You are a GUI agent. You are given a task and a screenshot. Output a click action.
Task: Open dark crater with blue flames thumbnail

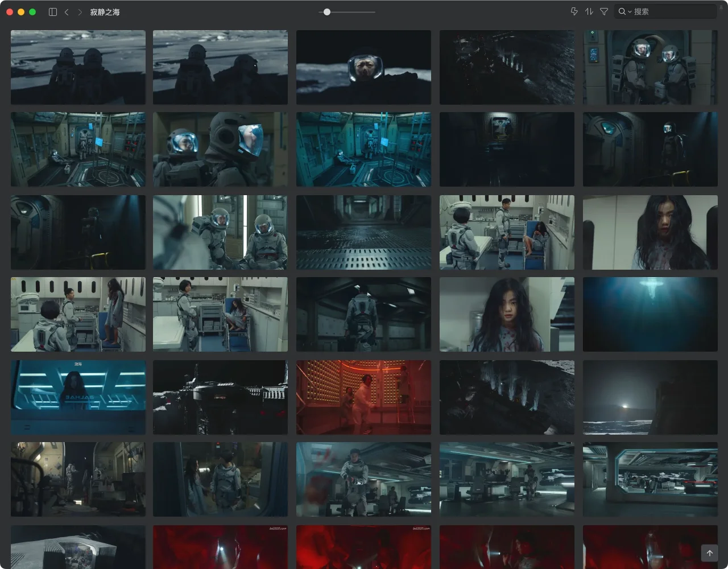click(x=507, y=397)
